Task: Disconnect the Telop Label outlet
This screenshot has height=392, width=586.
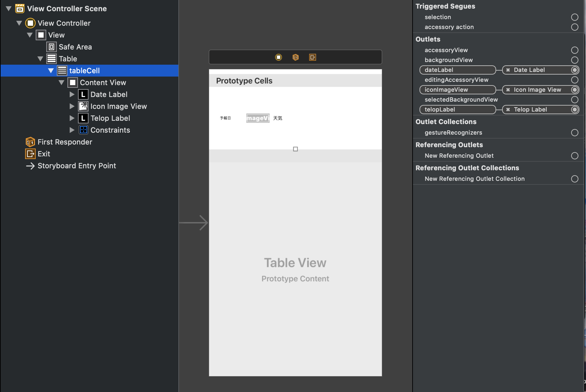Action: click(x=508, y=110)
